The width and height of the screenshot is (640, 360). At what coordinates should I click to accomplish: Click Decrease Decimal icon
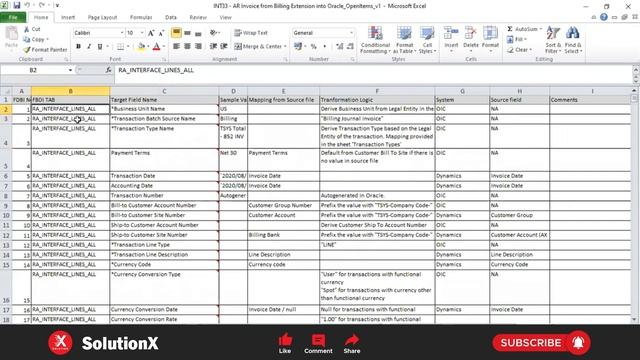(x=350, y=47)
